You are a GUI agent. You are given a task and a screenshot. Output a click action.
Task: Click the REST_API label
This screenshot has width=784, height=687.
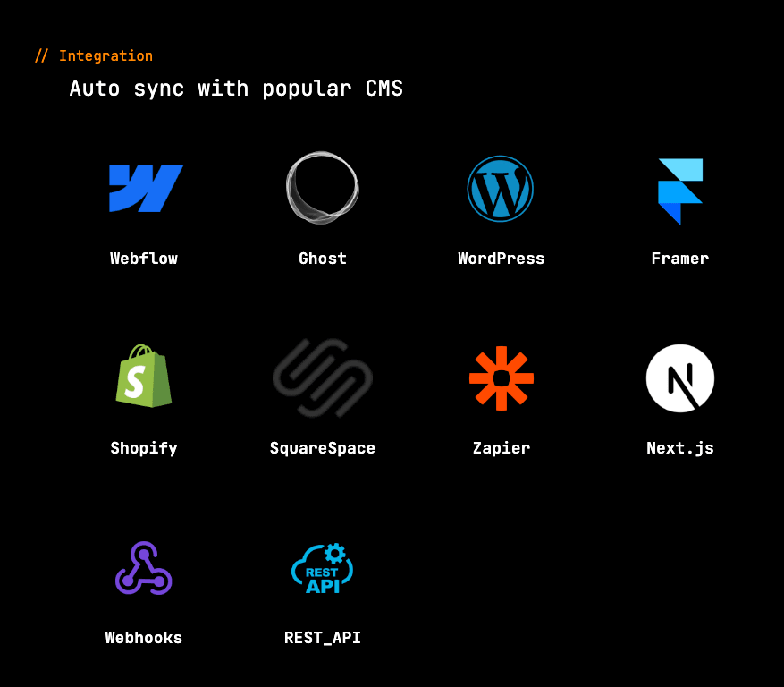pyautogui.click(x=323, y=638)
